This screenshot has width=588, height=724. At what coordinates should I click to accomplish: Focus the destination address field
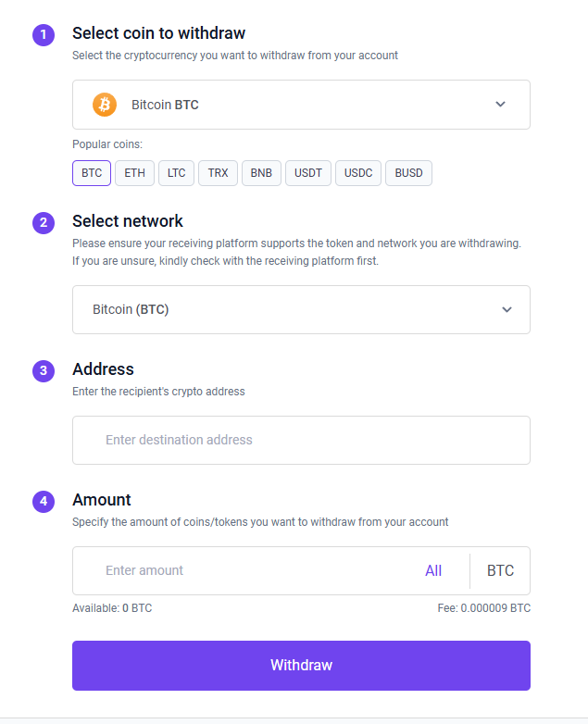tap(301, 440)
